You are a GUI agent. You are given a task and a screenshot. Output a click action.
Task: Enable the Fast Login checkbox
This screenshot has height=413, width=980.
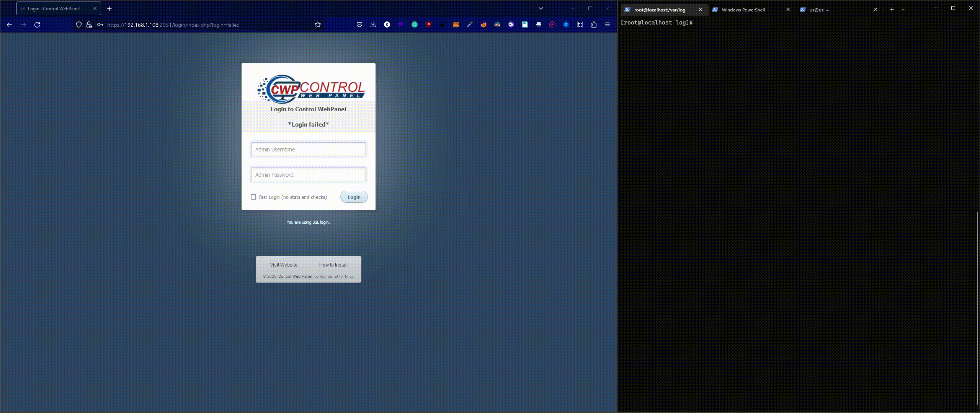[253, 197]
